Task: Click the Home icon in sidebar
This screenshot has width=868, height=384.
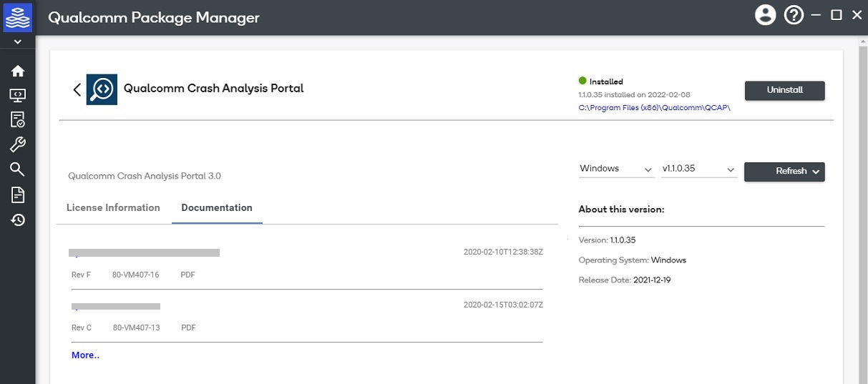Action: click(17, 71)
